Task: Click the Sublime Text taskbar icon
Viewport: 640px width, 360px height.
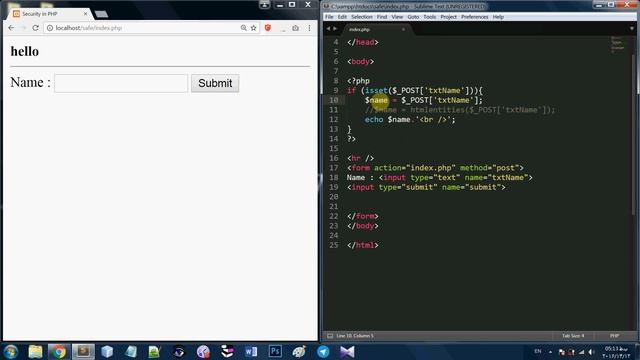Action: [83, 351]
